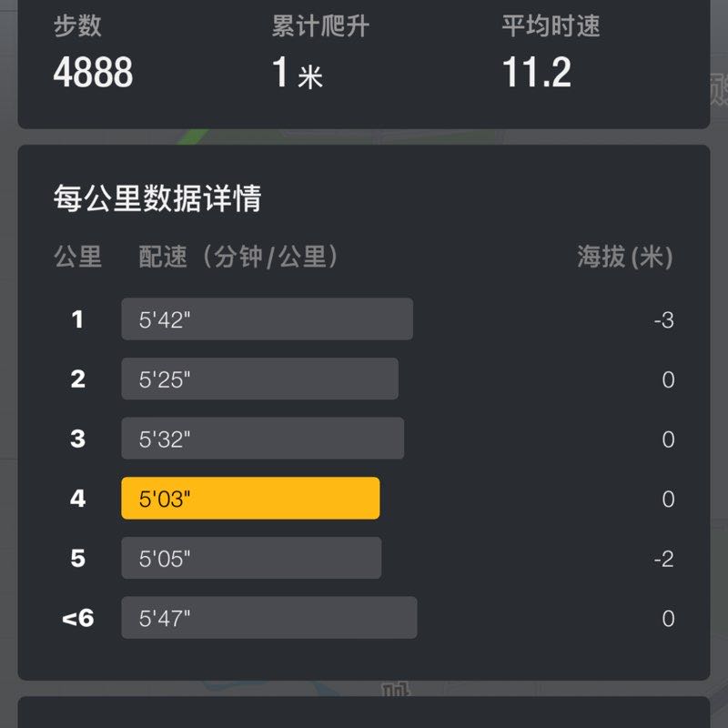Tap the 公里 column header

[77, 258]
